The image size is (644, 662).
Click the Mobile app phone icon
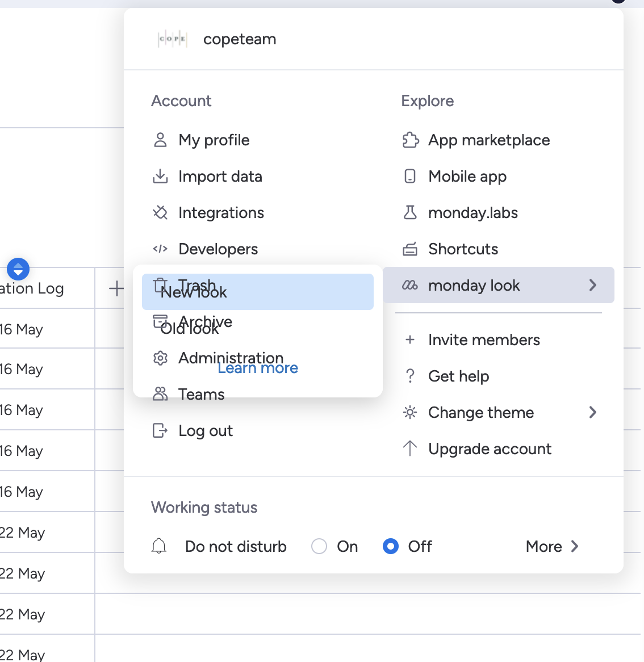click(410, 177)
